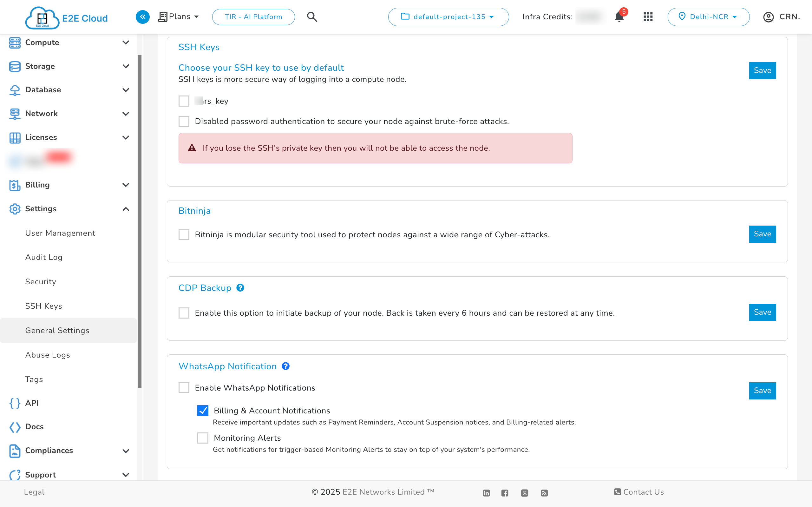Screen dimensions: 812x507
Task: Open Audit Log in Settings menu
Action: tap(44, 257)
